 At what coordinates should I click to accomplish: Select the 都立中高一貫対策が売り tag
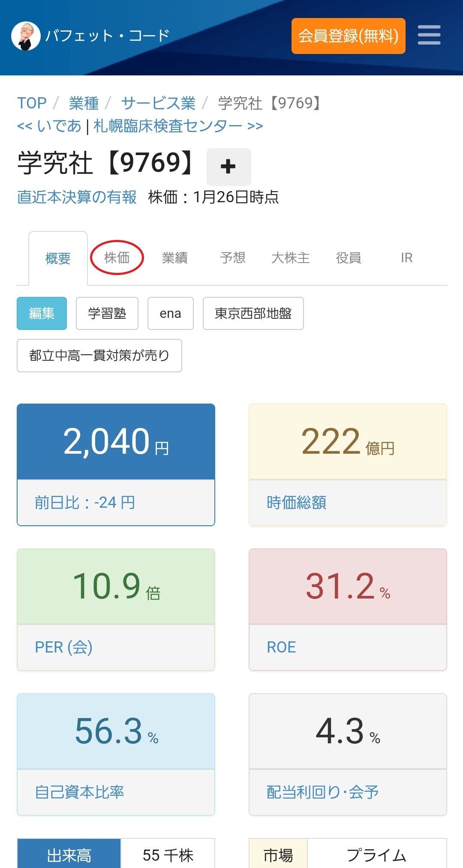99,356
